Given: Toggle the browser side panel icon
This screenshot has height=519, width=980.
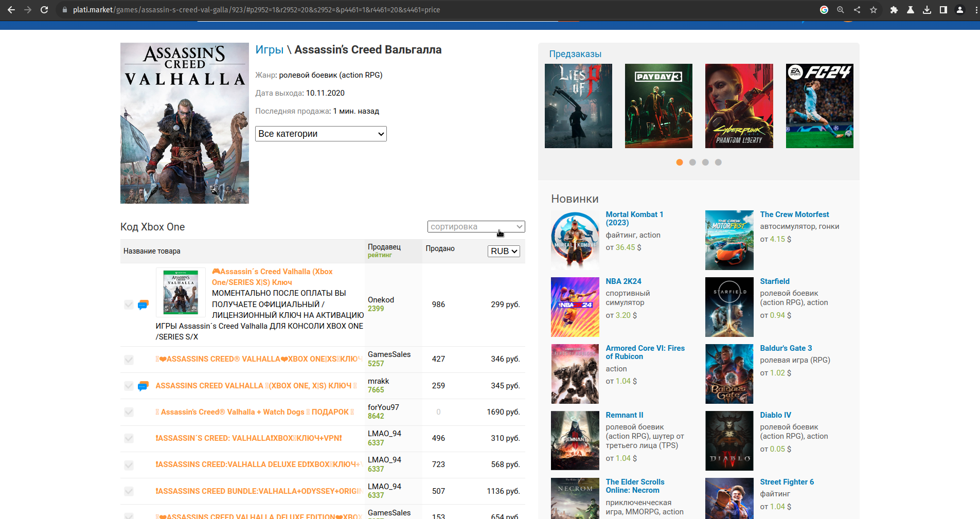Looking at the screenshot, I should [x=943, y=10].
